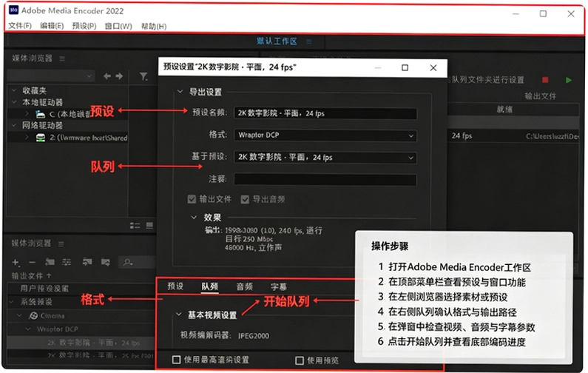Viewport: 588px width, 373px height.
Task: Collapse the Cinema preset group
Action: tap(19, 315)
